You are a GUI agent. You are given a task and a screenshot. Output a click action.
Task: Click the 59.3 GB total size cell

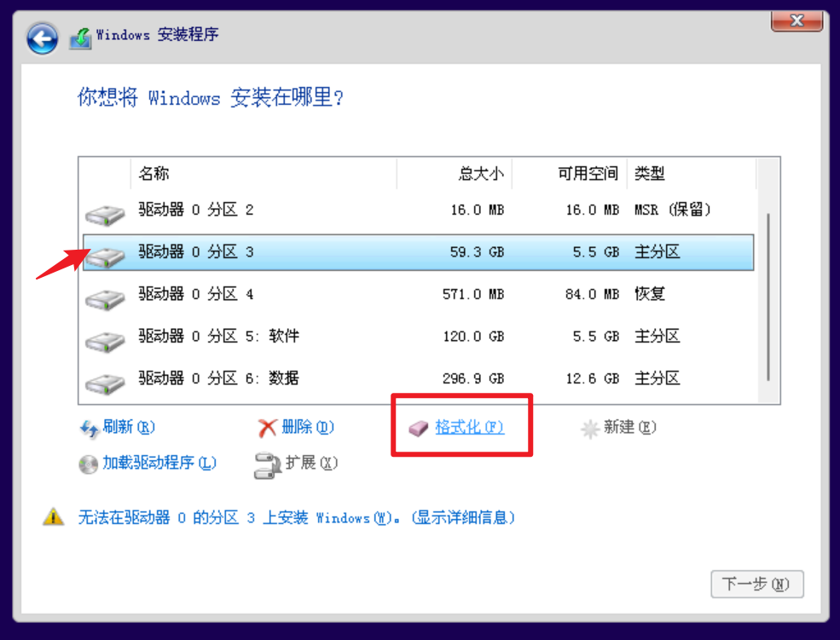pos(477,252)
